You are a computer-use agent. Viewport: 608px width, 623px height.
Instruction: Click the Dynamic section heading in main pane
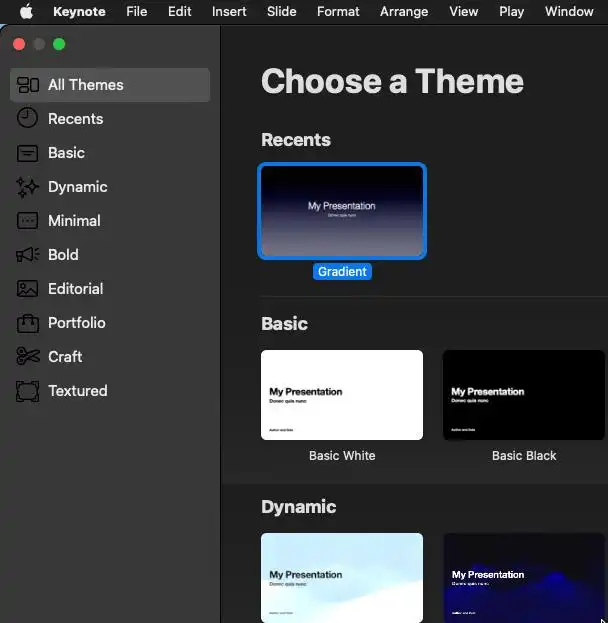[298, 507]
